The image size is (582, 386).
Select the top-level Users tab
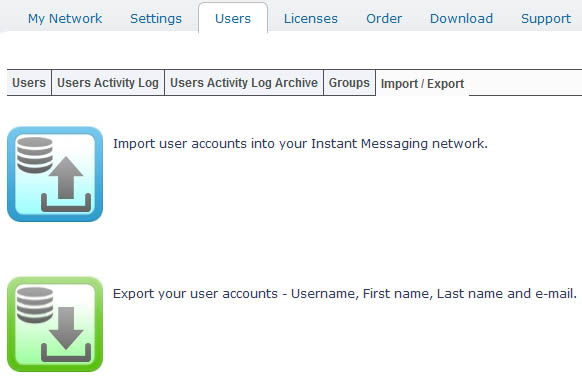pyautogui.click(x=233, y=19)
